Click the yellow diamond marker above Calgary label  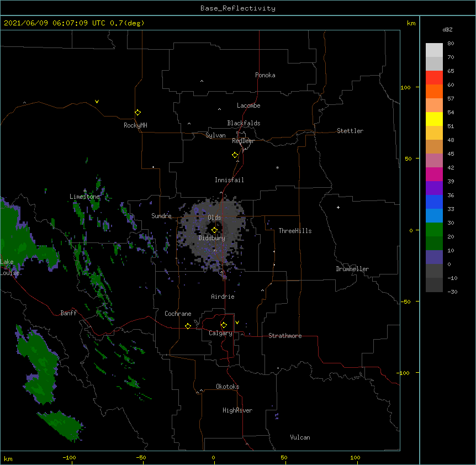click(x=224, y=325)
